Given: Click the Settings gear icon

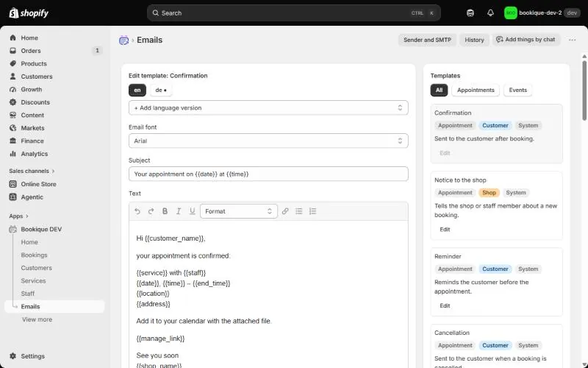Looking at the screenshot, I should tap(13, 356).
